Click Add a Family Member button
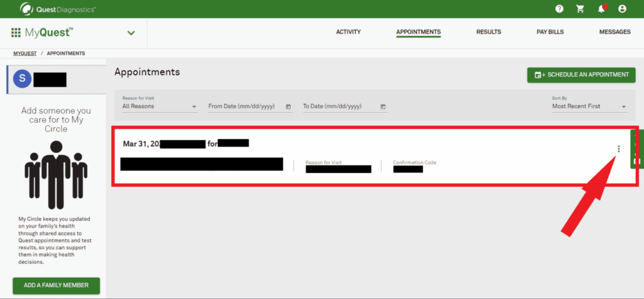This screenshot has width=644, height=299. (56, 285)
